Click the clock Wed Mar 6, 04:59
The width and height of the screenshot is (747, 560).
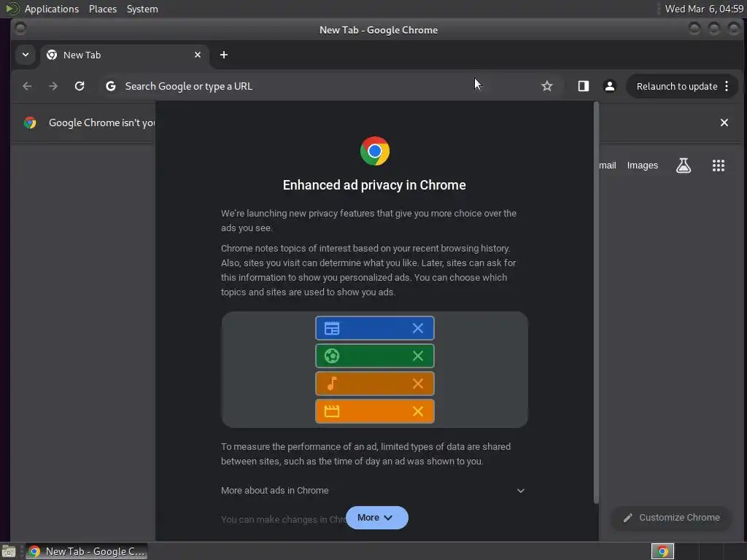pyautogui.click(x=704, y=9)
